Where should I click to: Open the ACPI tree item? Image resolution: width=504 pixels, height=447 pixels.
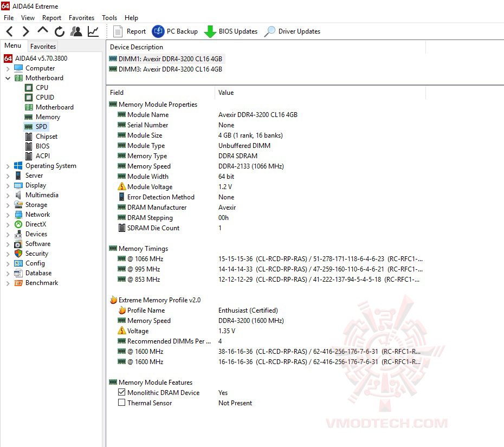pos(43,156)
